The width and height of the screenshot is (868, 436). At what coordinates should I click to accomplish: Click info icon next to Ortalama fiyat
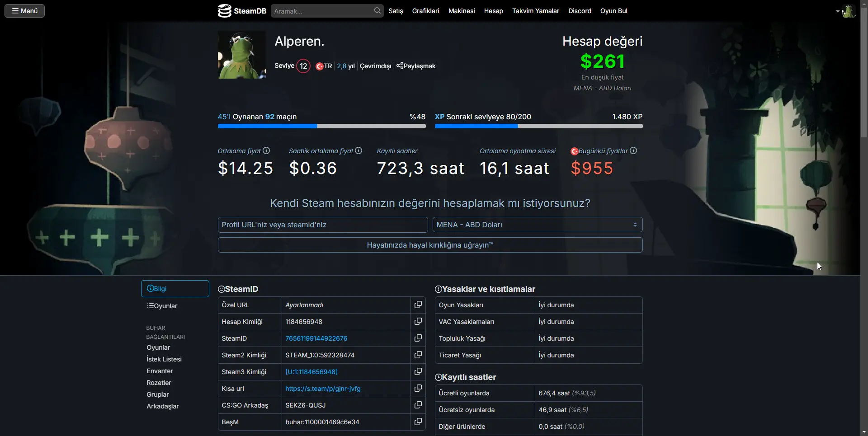pos(266,150)
